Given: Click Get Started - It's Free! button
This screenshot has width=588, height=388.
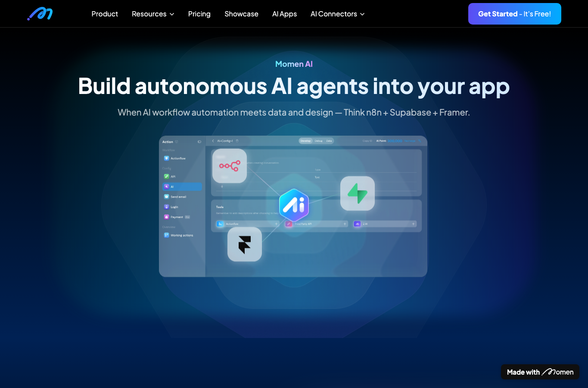Looking at the screenshot, I should click(x=515, y=14).
